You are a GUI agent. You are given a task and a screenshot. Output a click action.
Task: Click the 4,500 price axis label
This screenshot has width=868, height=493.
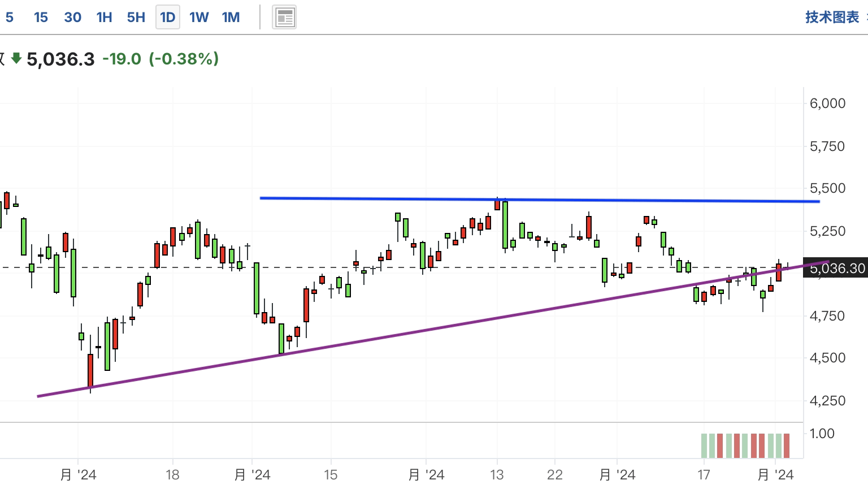pyautogui.click(x=827, y=358)
